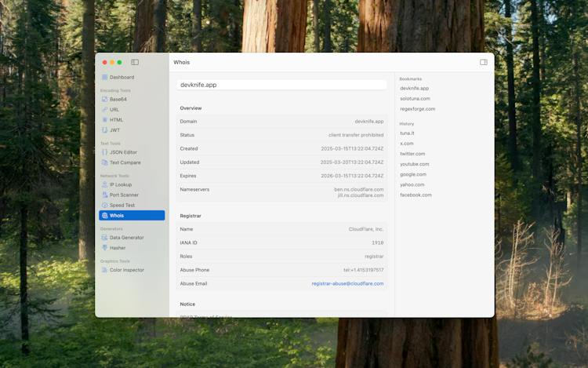Image resolution: width=588 pixels, height=368 pixels.
Task: Click the Text Compare icon
Action: tap(104, 162)
